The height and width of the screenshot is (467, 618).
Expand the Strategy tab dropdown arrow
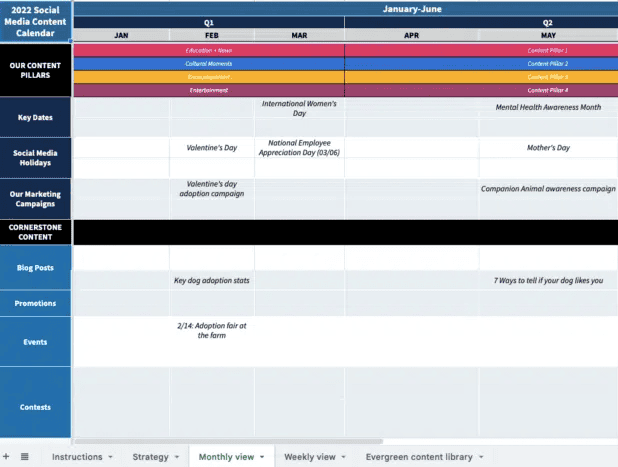[177, 457]
